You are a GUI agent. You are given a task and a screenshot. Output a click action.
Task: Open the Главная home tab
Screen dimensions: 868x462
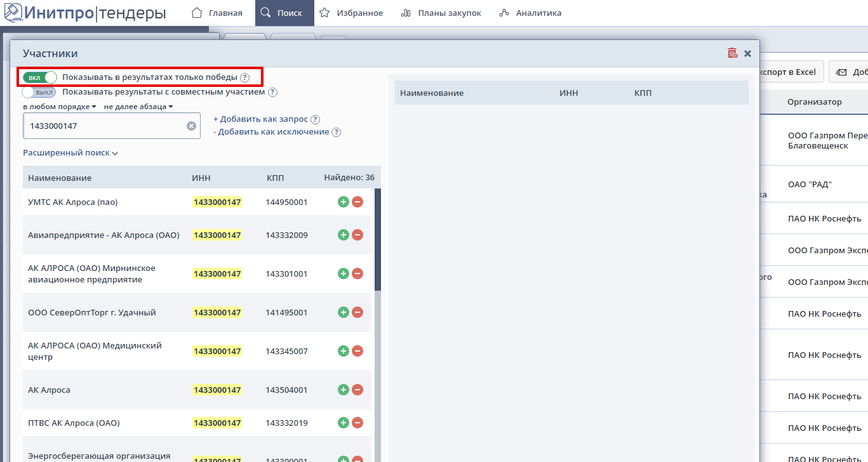(217, 13)
